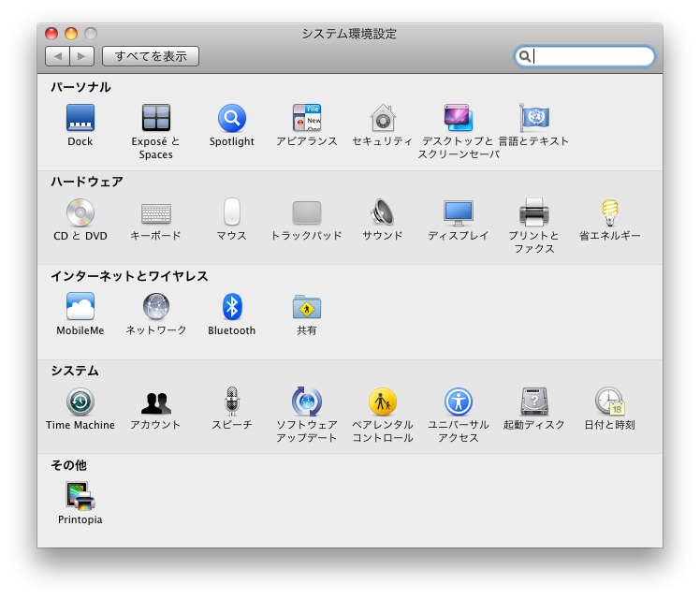
Task: Open ディスプレイ settings
Action: [x=458, y=213]
